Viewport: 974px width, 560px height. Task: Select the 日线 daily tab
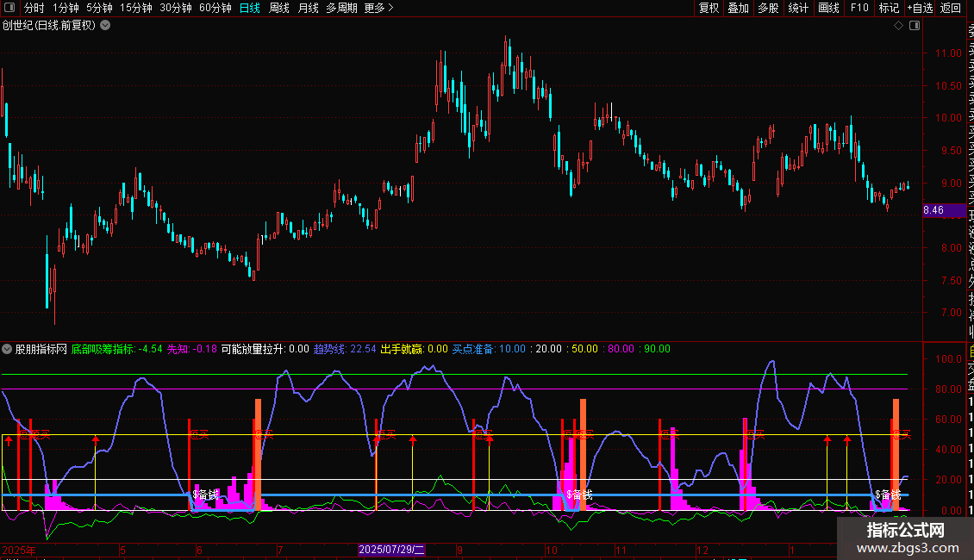point(250,8)
